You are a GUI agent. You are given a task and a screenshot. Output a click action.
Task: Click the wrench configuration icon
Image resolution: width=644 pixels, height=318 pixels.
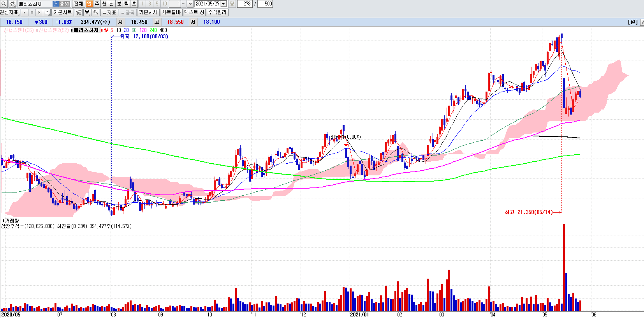[95, 12]
